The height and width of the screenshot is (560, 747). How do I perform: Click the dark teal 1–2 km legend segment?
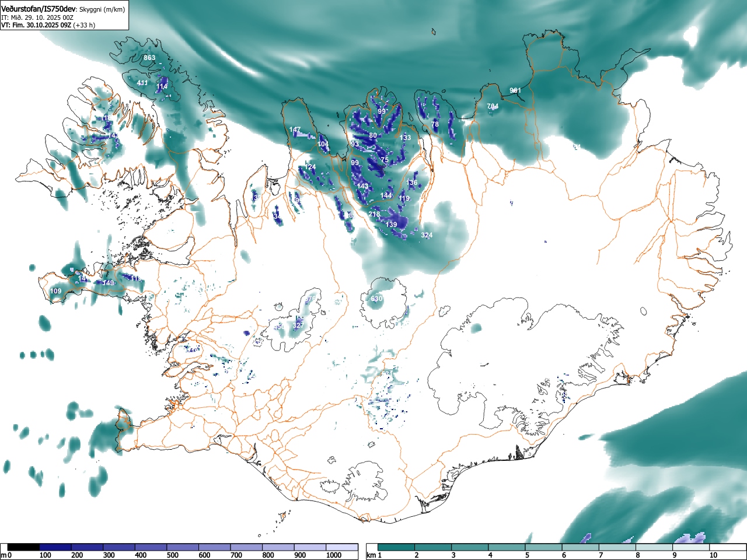tap(396, 547)
